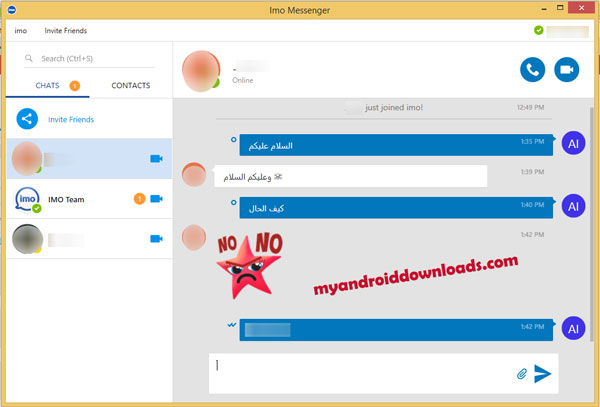Open the attachment paperclip icon
600x407 pixels.
(522, 374)
